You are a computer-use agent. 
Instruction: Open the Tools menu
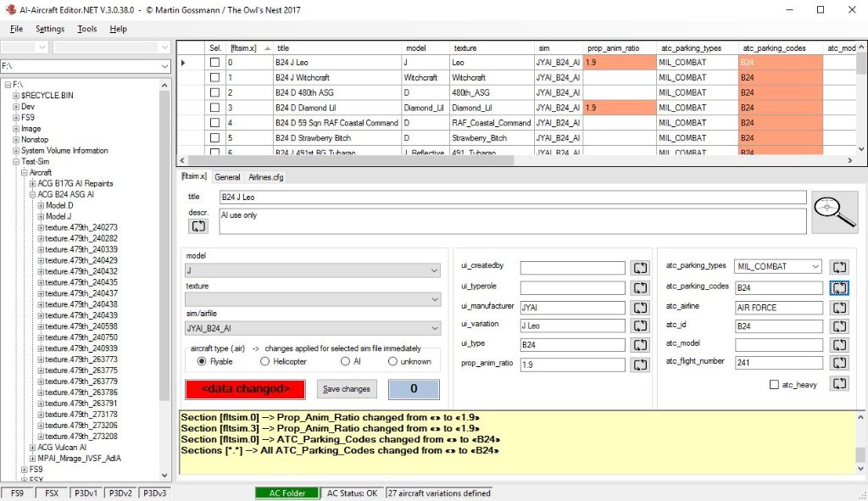click(x=86, y=29)
